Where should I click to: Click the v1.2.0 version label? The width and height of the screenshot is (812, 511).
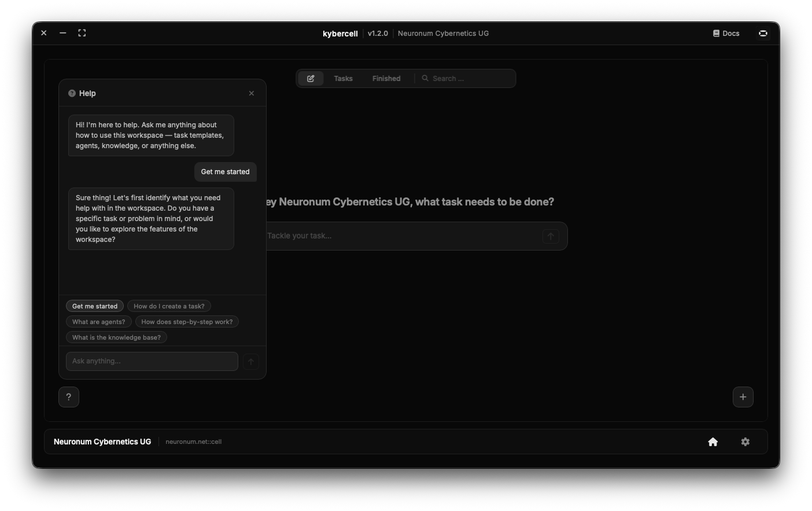(378, 34)
